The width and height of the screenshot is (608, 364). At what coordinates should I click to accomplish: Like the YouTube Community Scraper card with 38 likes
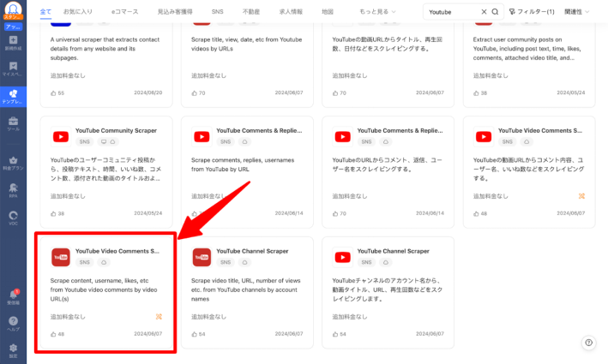[x=53, y=213]
